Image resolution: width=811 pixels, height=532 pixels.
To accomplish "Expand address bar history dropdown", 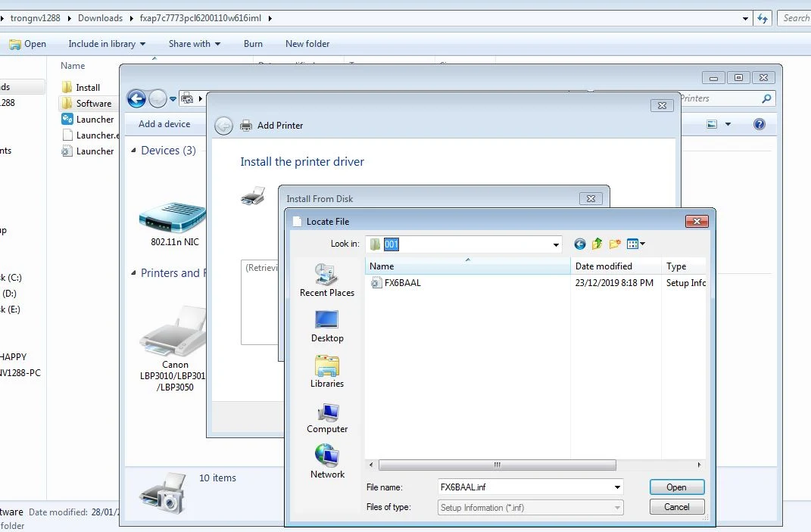I will click(745, 19).
